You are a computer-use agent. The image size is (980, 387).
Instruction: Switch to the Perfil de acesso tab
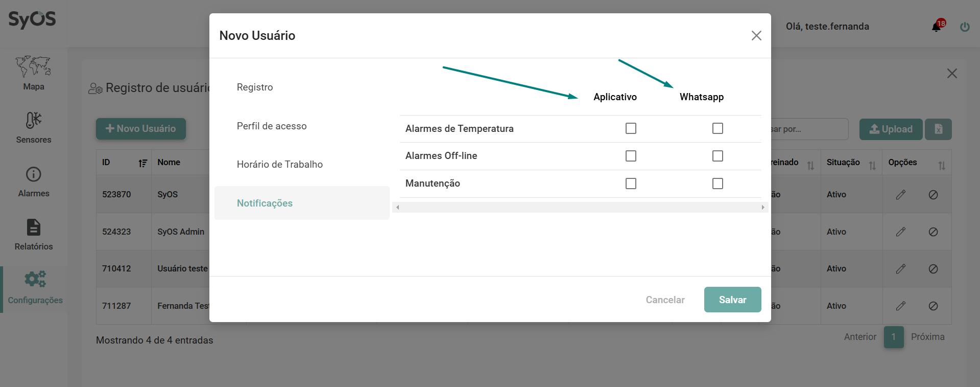coord(272,126)
